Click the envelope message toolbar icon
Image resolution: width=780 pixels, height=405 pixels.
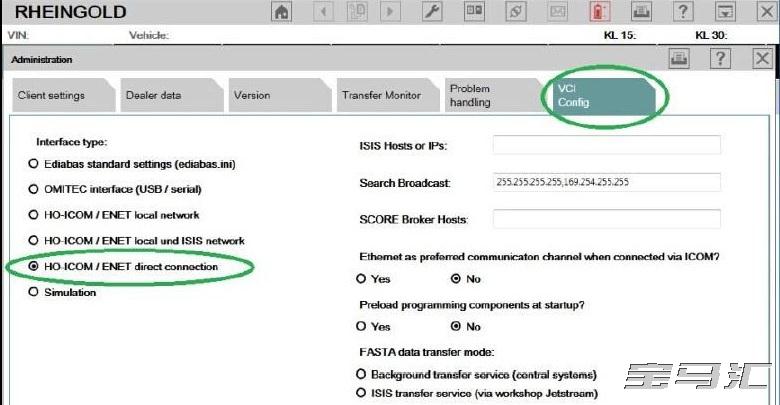558,11
